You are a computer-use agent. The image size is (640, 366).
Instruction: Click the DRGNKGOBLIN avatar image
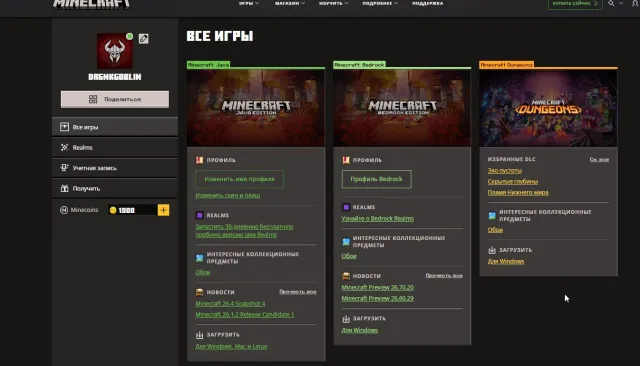(115, 51)
